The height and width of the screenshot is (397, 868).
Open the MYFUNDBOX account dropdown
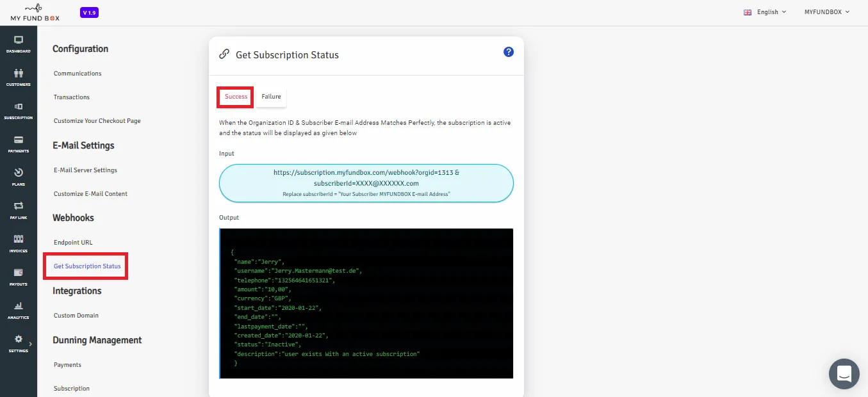[827, 12]
